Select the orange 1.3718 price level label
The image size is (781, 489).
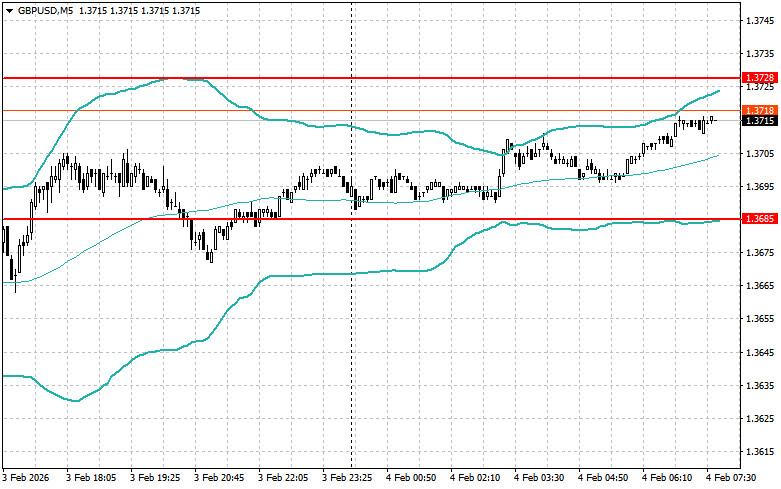coord(760,111)
